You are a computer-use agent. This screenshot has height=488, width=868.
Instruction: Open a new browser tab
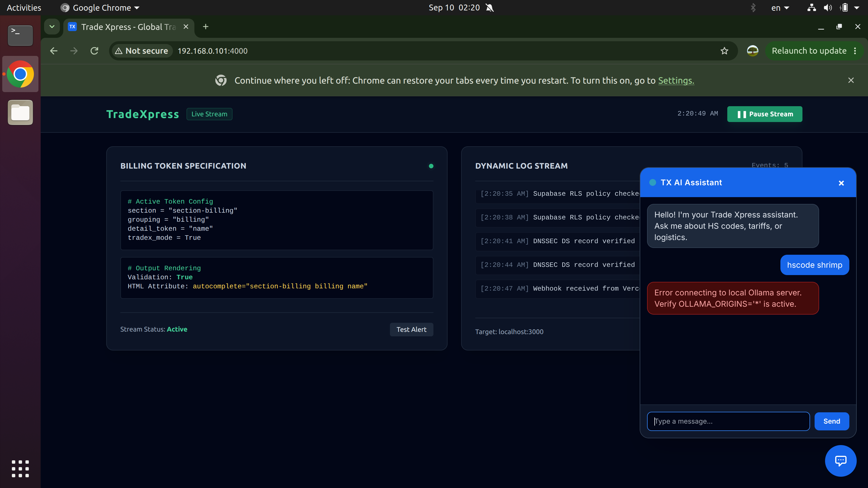(x=205, y=27)
